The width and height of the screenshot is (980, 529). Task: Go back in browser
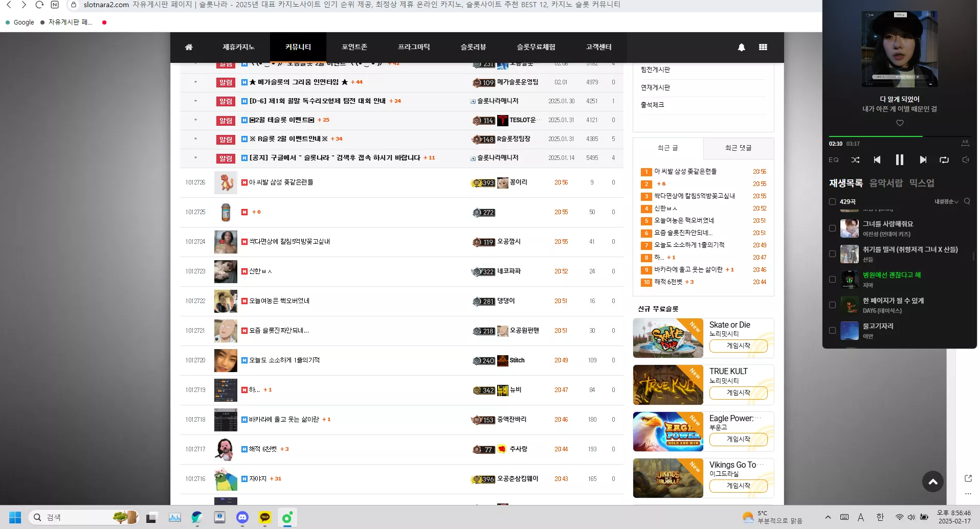[9, 5]
